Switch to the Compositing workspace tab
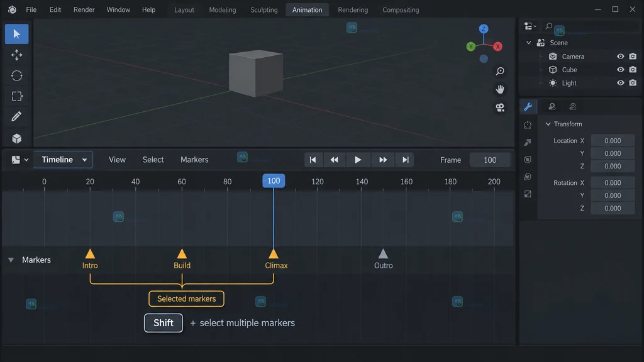This screenshot has width=644, height=362. (401, 10)
